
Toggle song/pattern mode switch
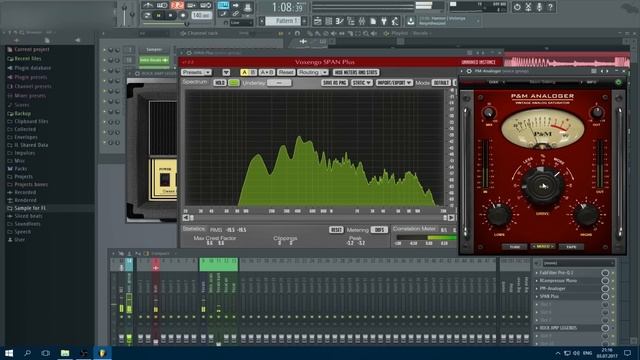click(147, 16)
